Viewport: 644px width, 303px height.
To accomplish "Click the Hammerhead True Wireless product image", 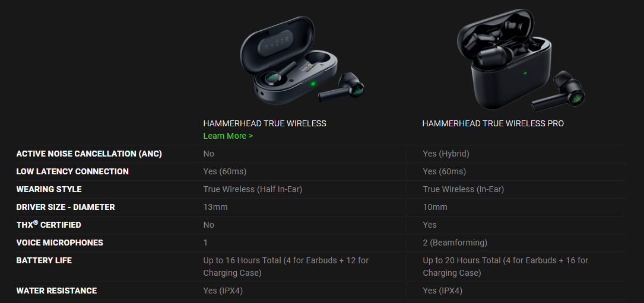I will click(302, 60).
